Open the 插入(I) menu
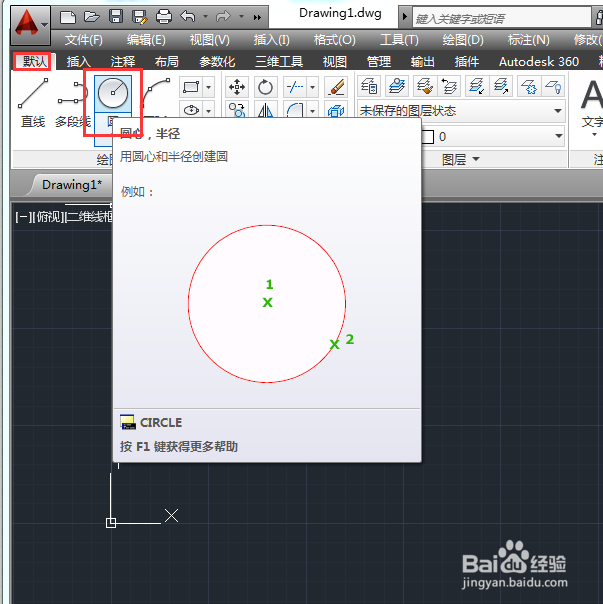 (x=271, y=40)
